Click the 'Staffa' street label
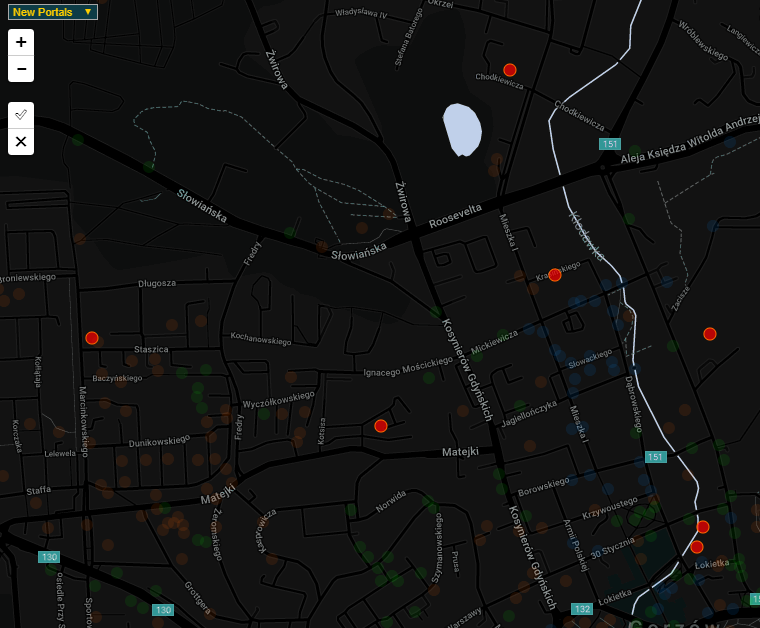 click(38, 490)
